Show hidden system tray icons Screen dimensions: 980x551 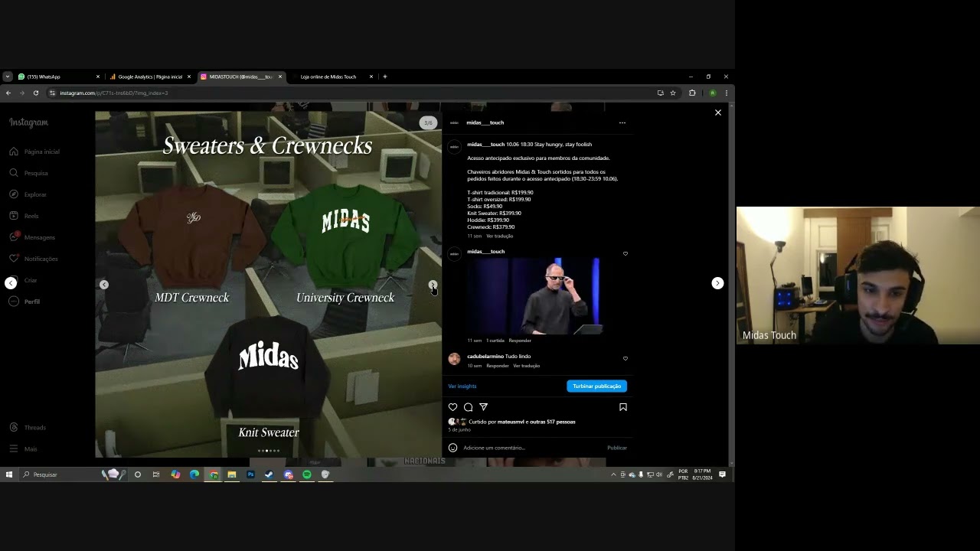(x=613, y=474)
